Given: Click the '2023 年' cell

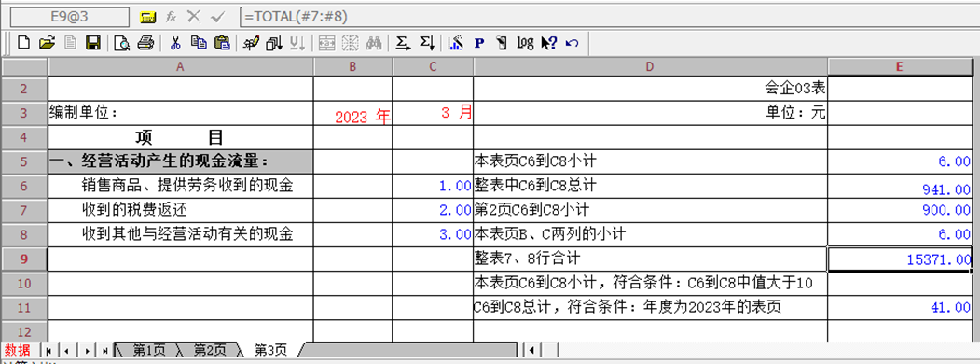Looking at the screenshot, I should [x=352, y=113].
